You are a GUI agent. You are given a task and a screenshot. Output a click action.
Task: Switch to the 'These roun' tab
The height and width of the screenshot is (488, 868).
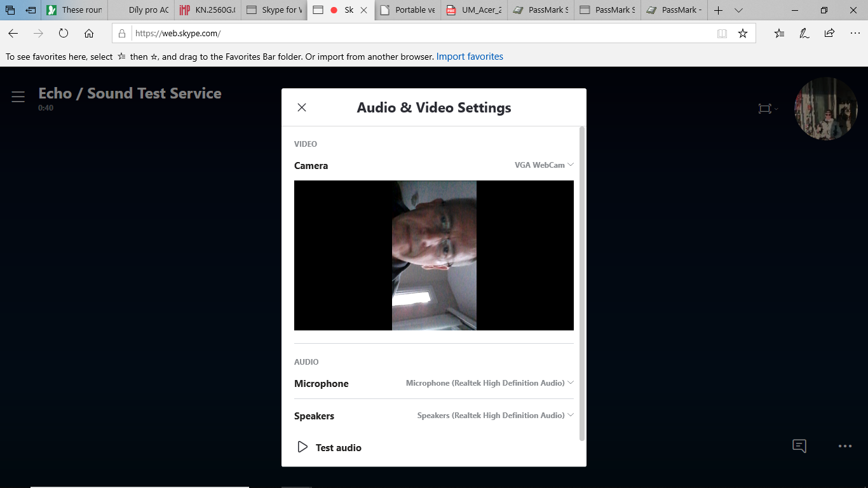pos(74,10)
